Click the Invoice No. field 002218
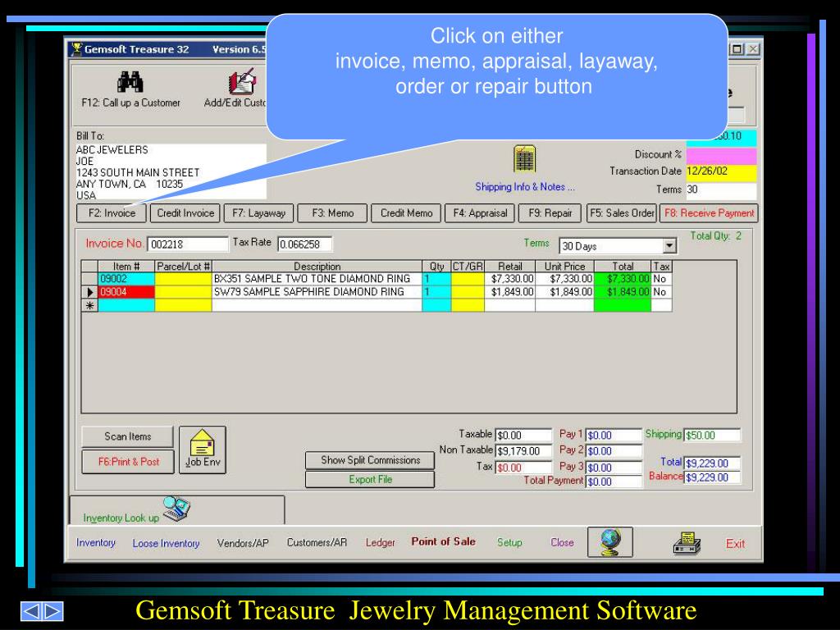The height and width of the screenshot is (630, 840). (188, 244)
